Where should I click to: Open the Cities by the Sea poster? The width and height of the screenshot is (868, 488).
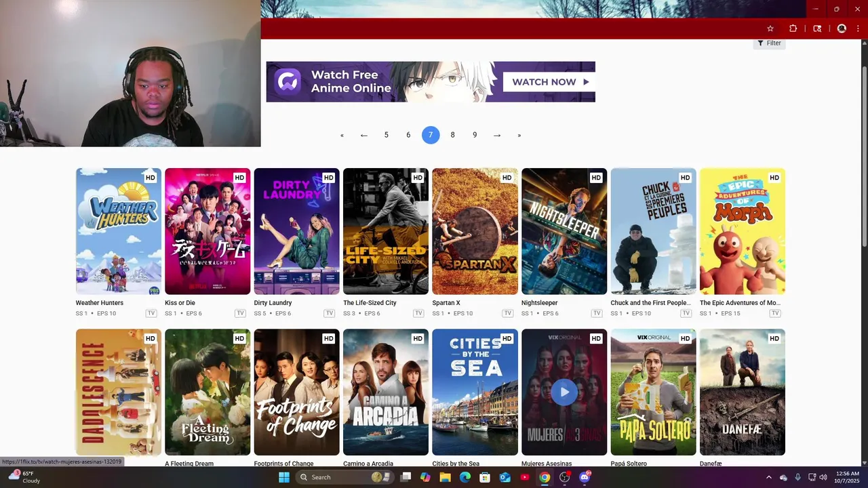(x=475, y=392)
